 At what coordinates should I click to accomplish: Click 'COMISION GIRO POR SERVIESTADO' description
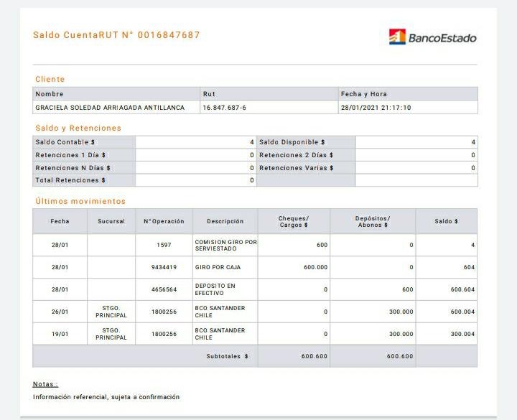[226, 246]
